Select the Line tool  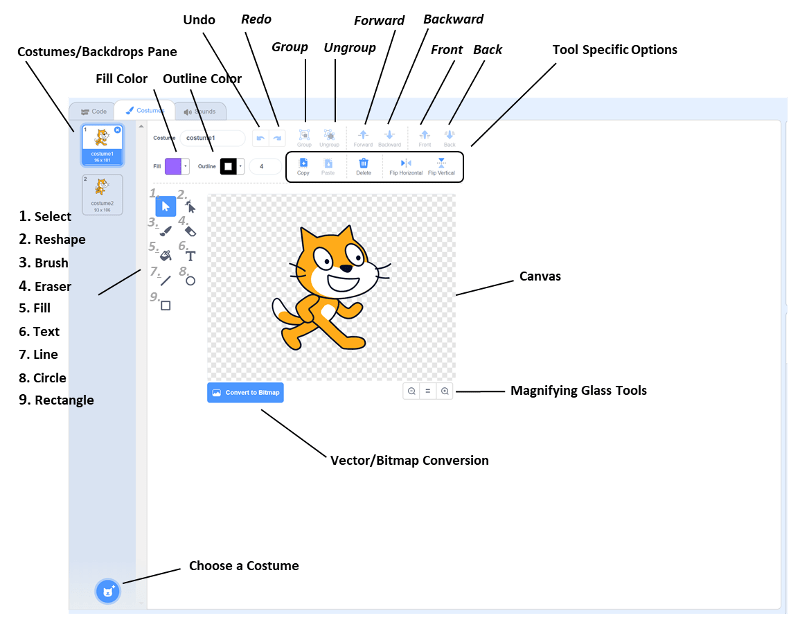click(165, 281)
